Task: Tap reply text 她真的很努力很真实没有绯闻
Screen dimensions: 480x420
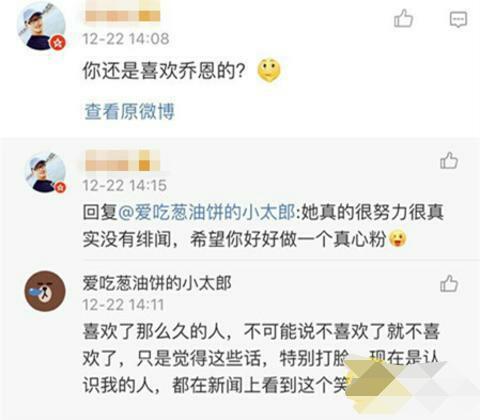Action: coord(263,226)
